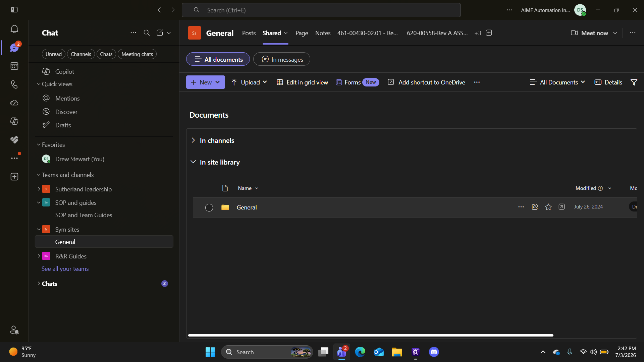Open the Calls phone icon

[14, 84]
